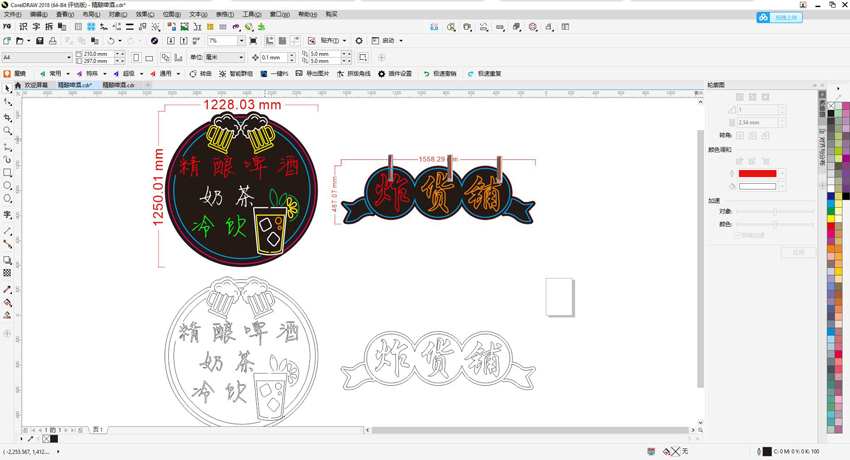
Task: Expand the 特殊 plugin dropdown
Action: click(x=105, y=74)
